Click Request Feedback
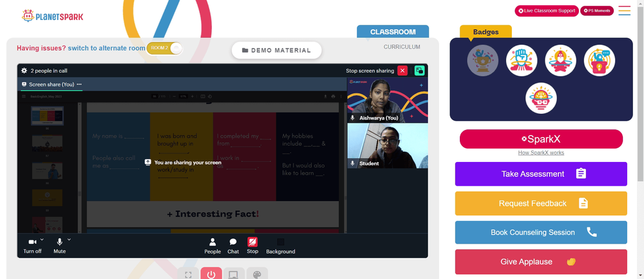The image size is (644, 279). point(541,203)
